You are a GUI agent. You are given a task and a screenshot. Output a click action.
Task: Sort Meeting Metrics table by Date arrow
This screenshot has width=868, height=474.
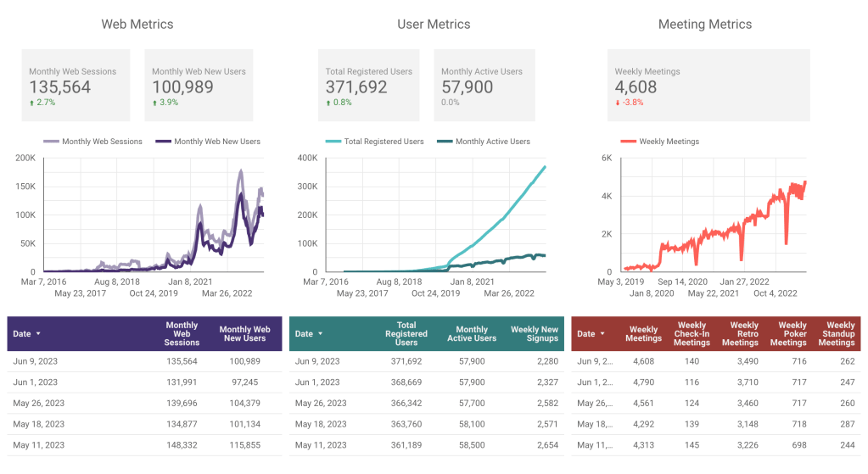tap(602, 334)
